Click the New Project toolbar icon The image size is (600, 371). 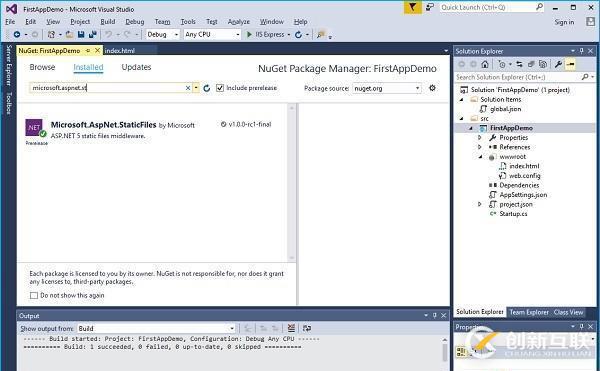(x=51, y=34)
